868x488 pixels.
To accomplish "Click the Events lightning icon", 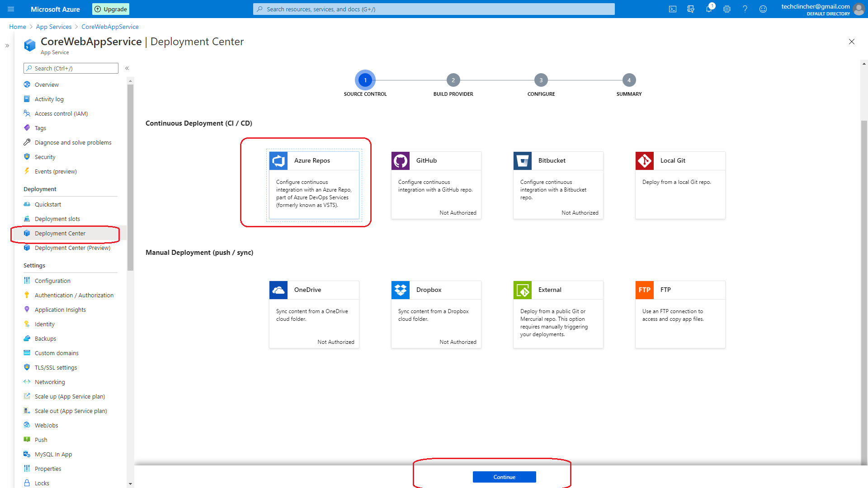I will point(27,171).
